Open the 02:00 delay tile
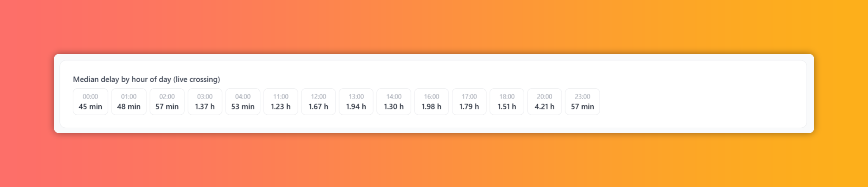 167,102
